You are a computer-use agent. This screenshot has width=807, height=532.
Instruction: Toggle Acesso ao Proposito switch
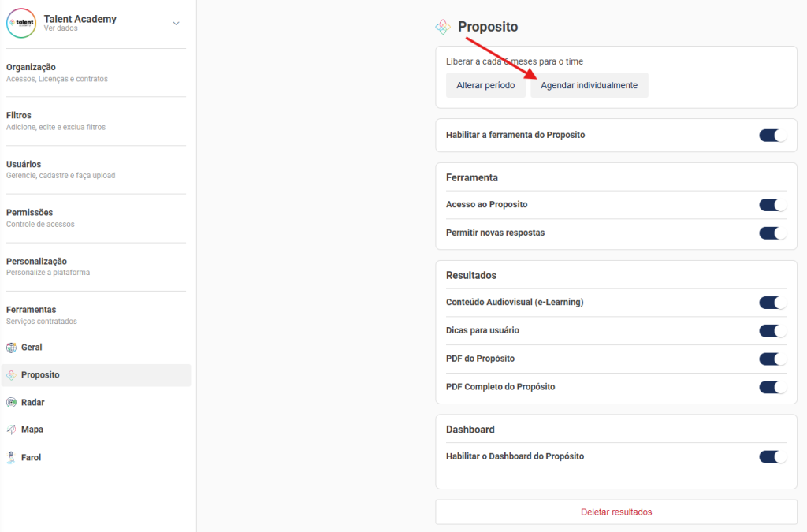pyautogui.click(x=772, y=205)
